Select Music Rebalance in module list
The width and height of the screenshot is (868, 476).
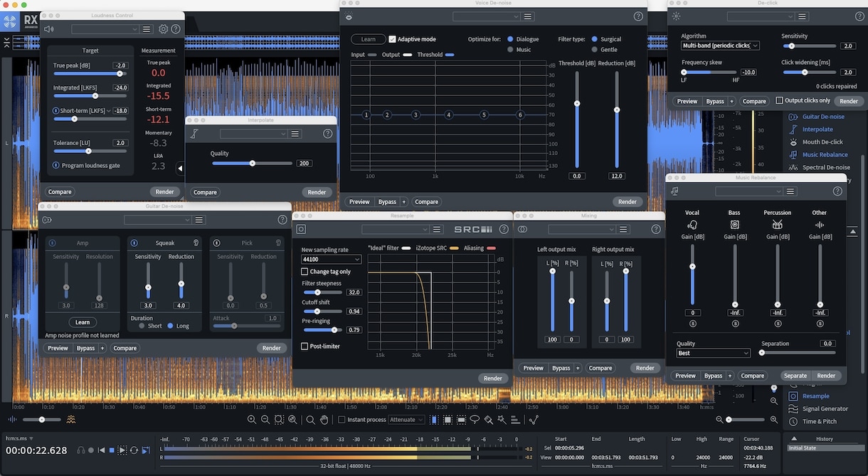click(825, 154)
